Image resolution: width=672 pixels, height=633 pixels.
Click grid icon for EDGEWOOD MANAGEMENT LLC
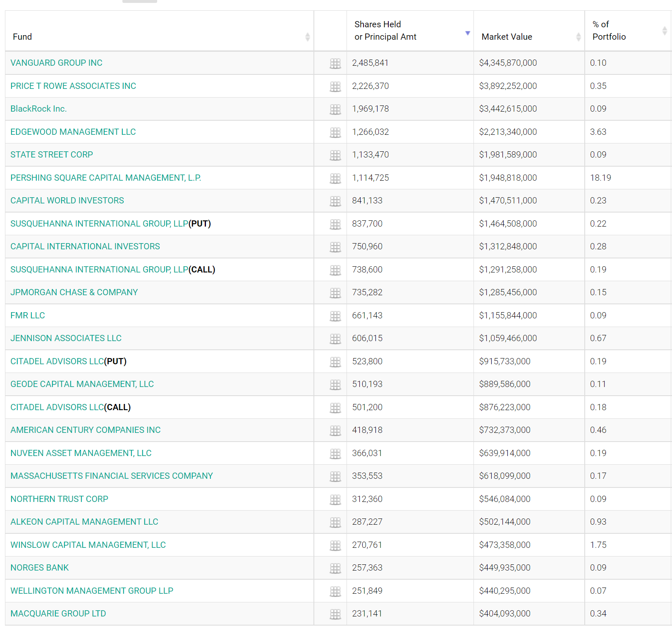[x=335, y=132]
